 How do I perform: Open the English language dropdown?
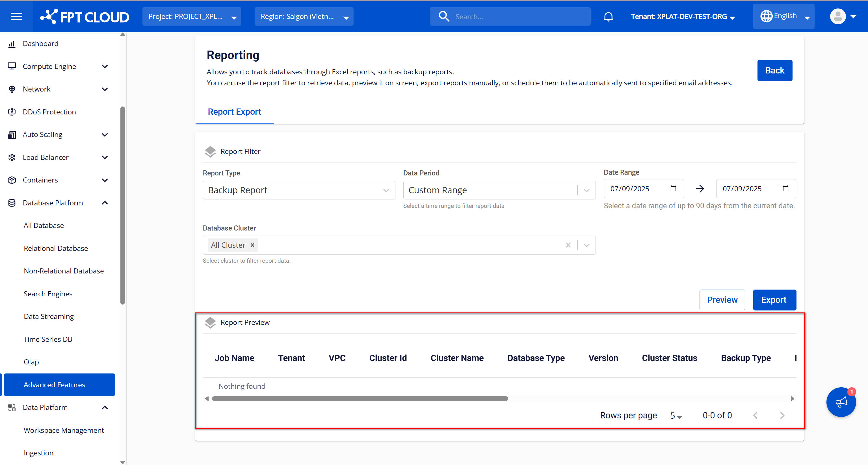pyautogui.click(x=784, y=16)
